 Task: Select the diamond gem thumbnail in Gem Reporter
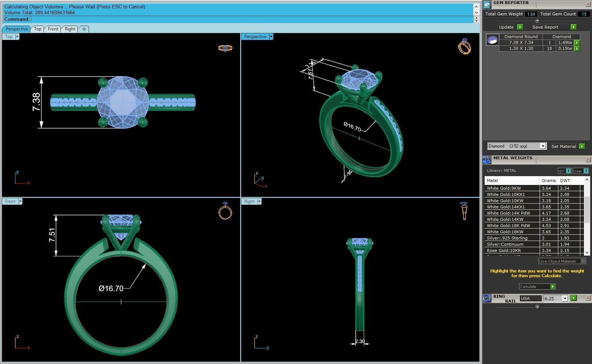point(492,40)
